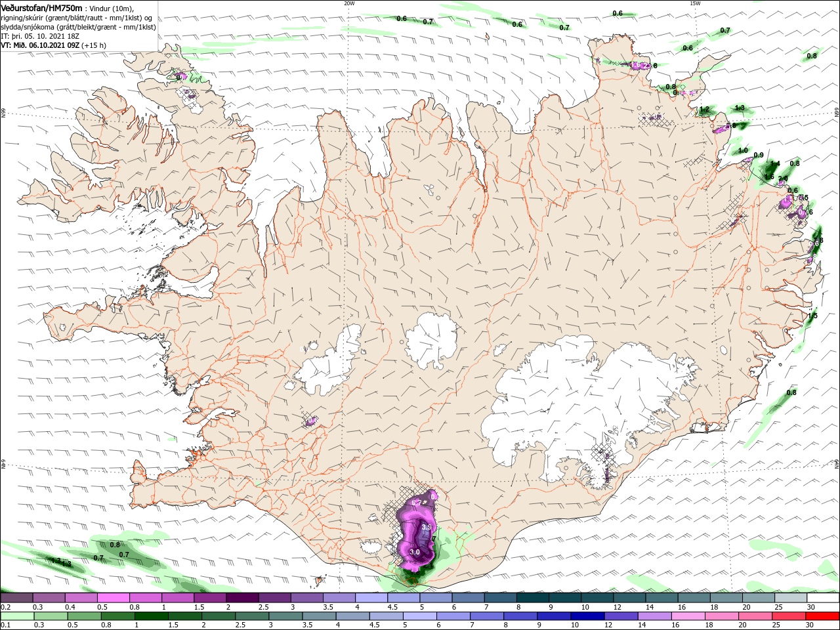Click the 1.2 precipitation value in northeast
The width and height of the screenshot is (840, 630).
coord(705,109)
